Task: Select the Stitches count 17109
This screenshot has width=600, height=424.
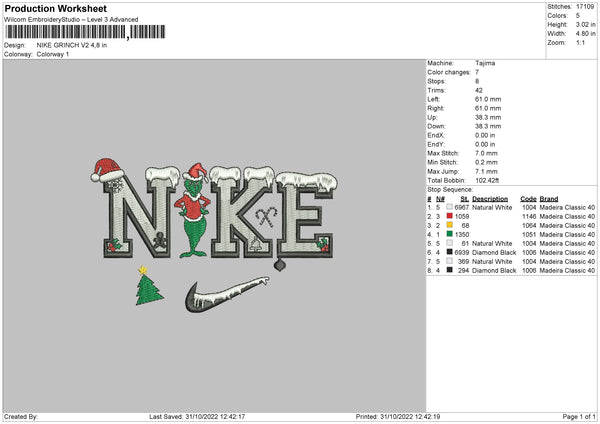Action: click(585, 7)
